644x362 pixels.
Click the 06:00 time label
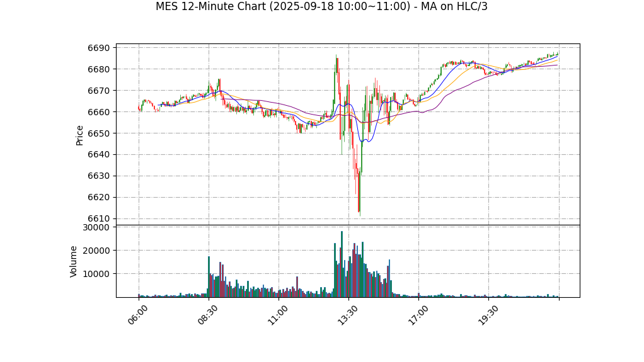[x=137, y=315]
